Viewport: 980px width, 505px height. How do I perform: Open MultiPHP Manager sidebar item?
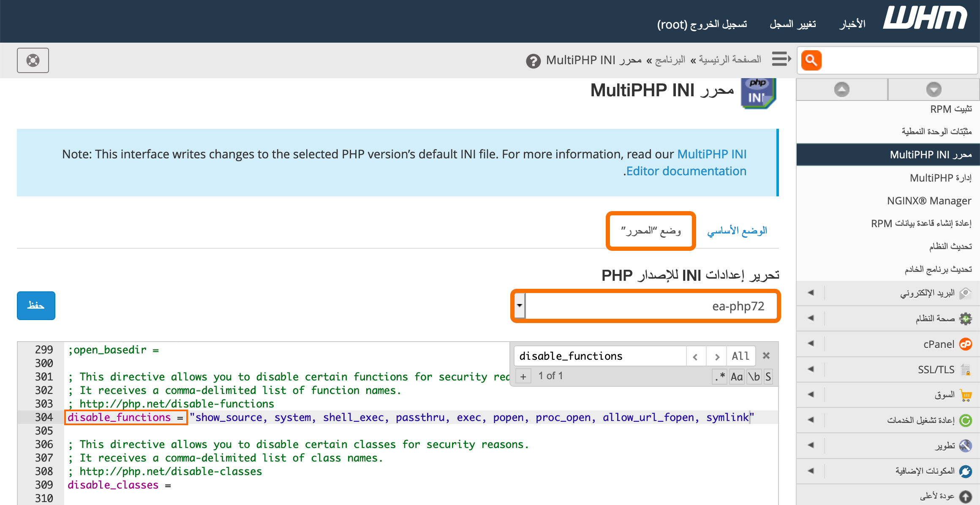(940, 178)
